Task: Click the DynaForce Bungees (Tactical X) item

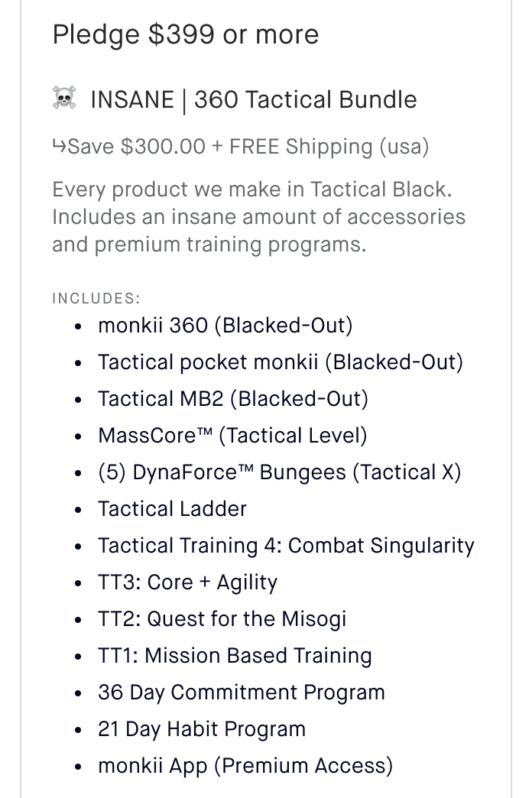Action: coord(280,472)
